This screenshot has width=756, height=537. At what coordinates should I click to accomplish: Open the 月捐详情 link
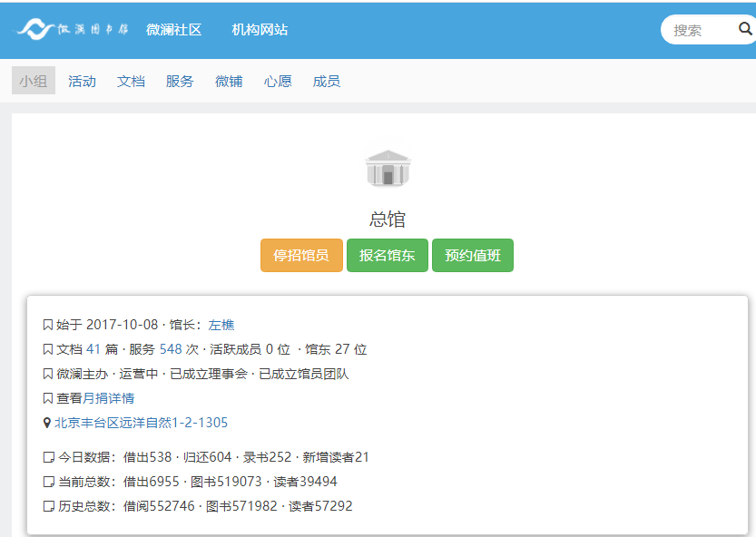click(x=109, y=398)
